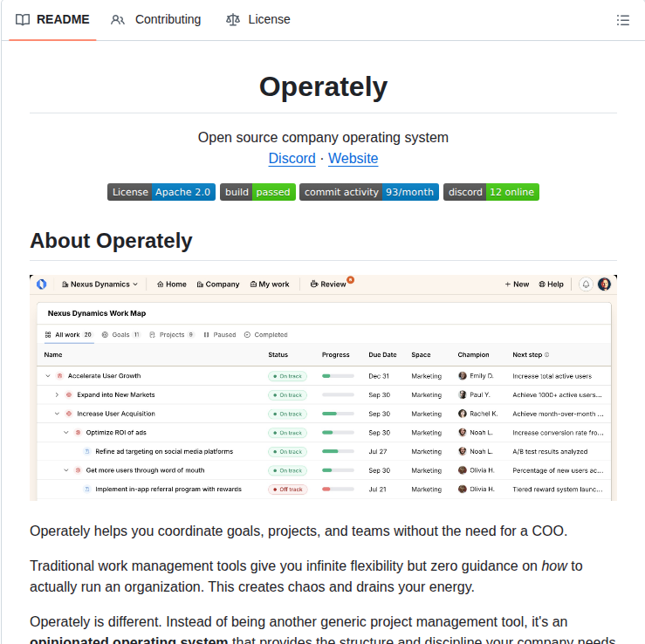Image resolution: width=645 pixels, height=644 pixels.
Task: Click the user profile avatar in navbar
Action: coord(604,284)
